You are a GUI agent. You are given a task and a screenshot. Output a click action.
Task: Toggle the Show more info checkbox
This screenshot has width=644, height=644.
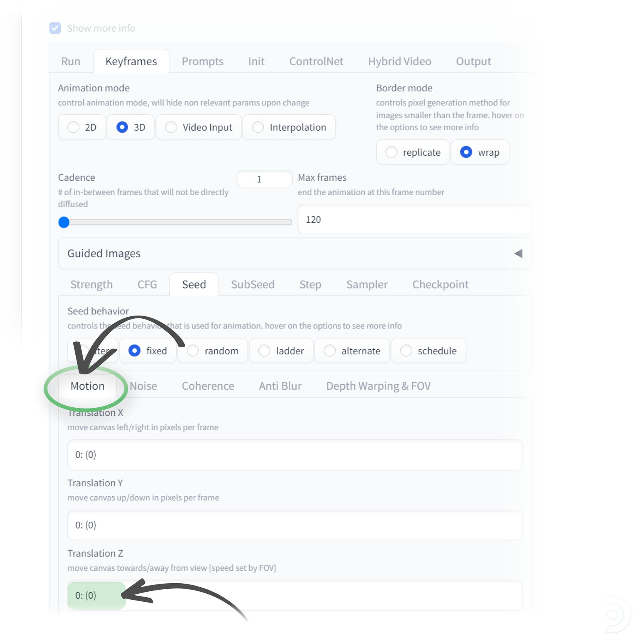(x=55, y=28)
